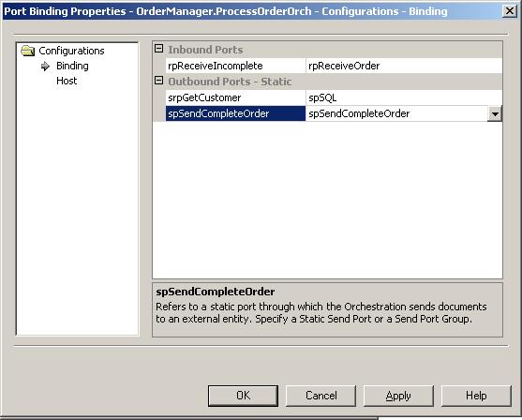This screenshot has width=522, height=420.
Task: Click the Apply button
Action: coord(398,396)
